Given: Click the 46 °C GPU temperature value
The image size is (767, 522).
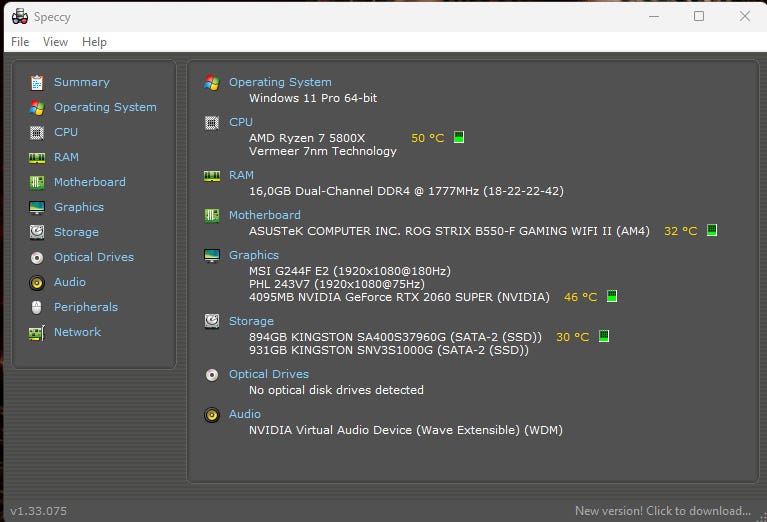Looking at the screenshot, I should tap(581, 297).
